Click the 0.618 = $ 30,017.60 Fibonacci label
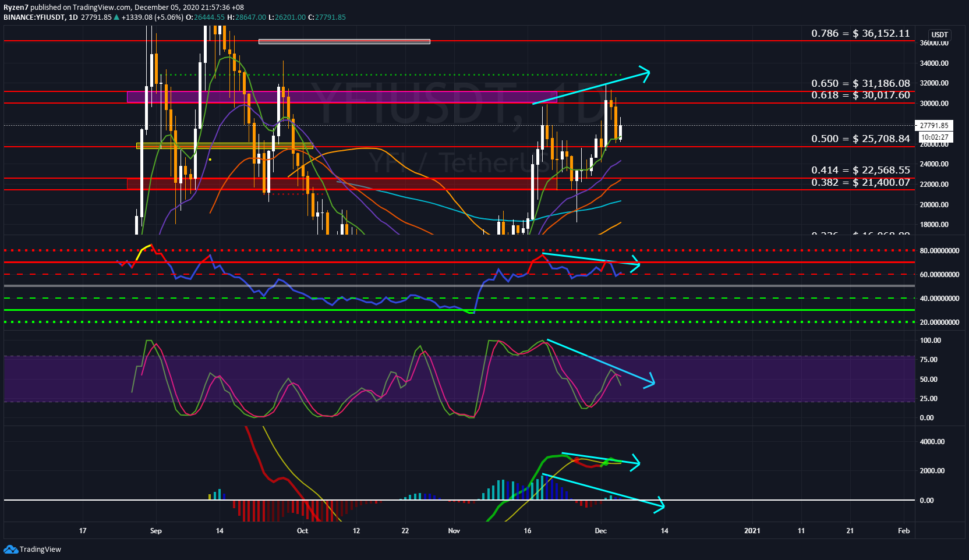 861,95
